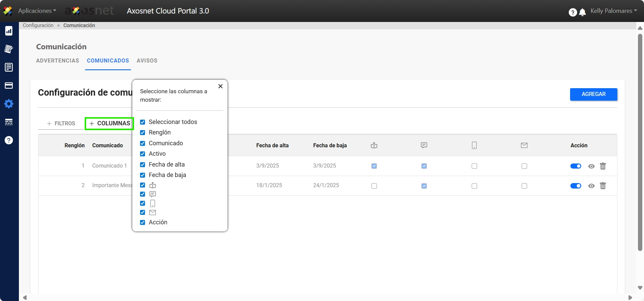Image resolution: width=644 pixels, height=301 pixels.
Task: Switch to the AVISOS tab
Action: (x=147, y=60)
